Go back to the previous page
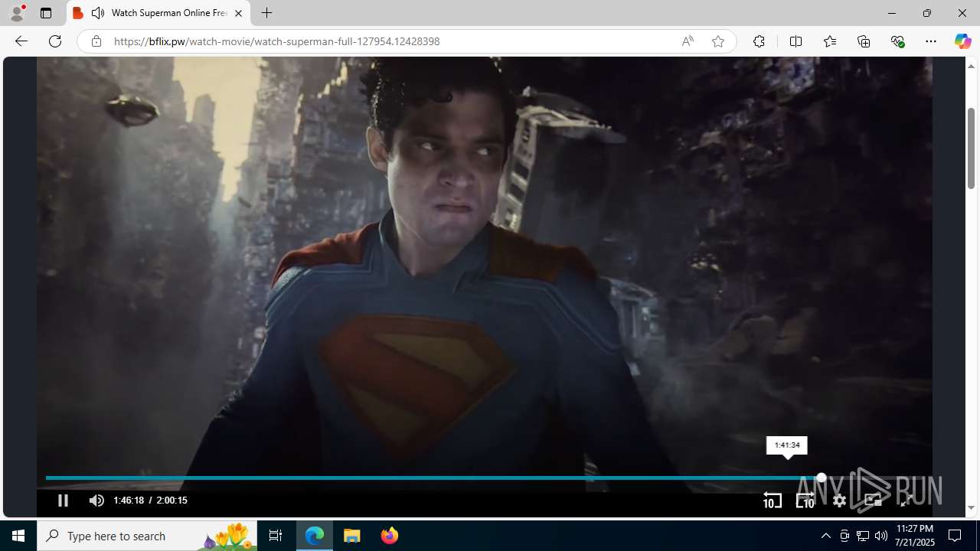 pos(21,41)
